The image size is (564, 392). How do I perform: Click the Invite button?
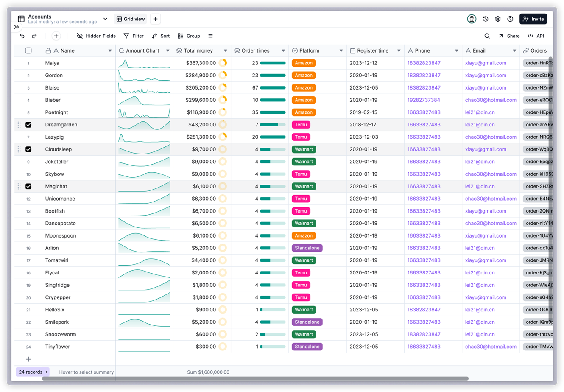point(533,19)
